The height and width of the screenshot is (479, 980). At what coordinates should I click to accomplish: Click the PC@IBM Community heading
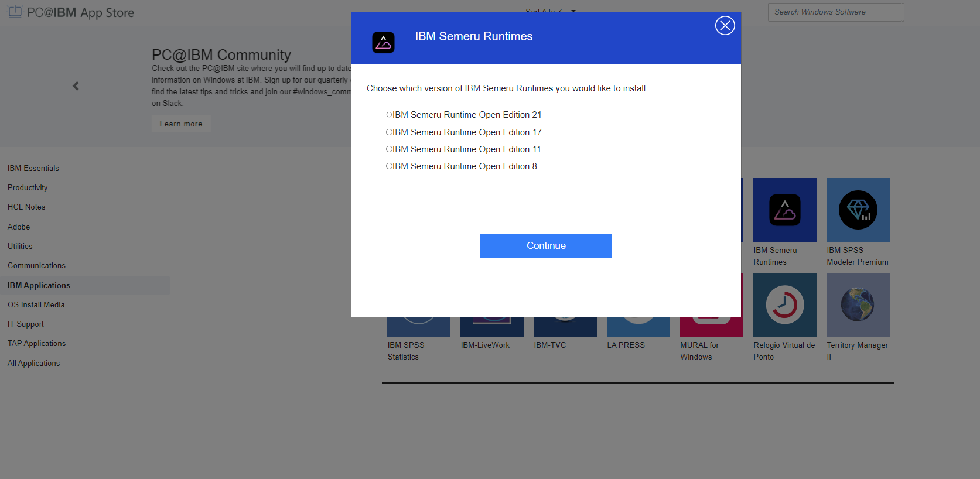click(221, 54)
